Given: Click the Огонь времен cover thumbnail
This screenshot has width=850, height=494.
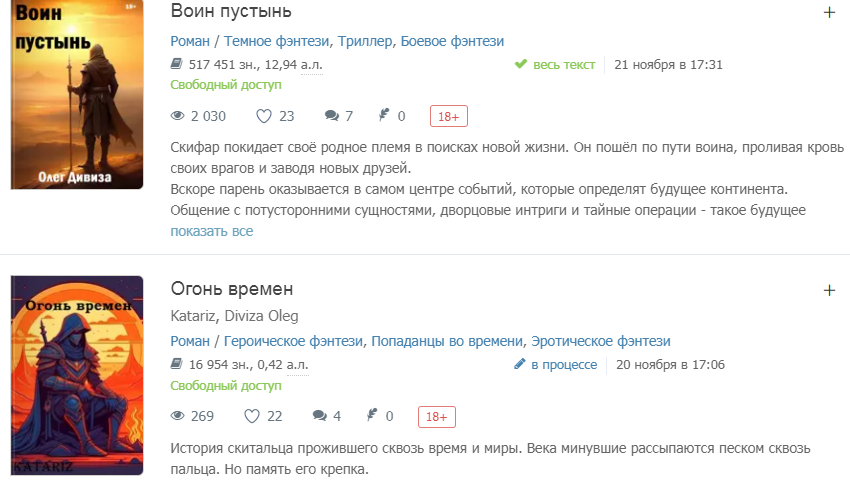Looking at the screenshot, I should 77,375.
